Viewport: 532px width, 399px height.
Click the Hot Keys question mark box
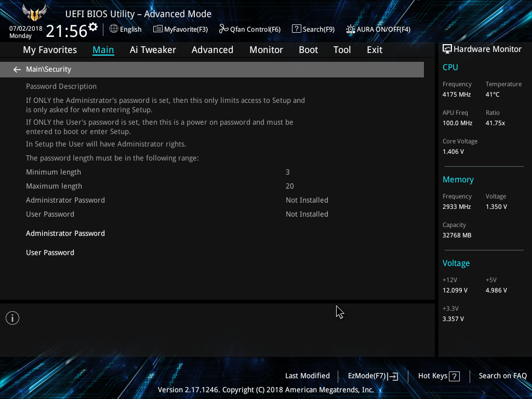pos(454,376)
